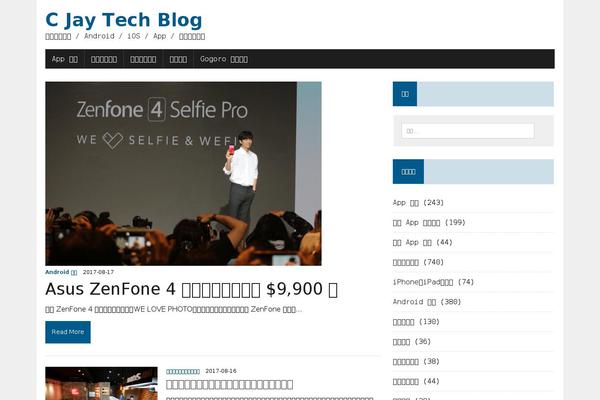
Task: Open the App category with (199) posts
Action: [x=429, y=222]
